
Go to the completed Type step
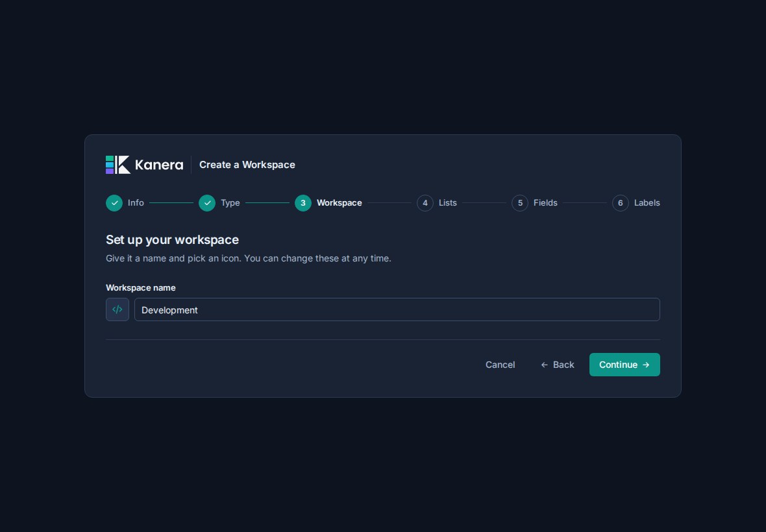[x=219, y=203]
